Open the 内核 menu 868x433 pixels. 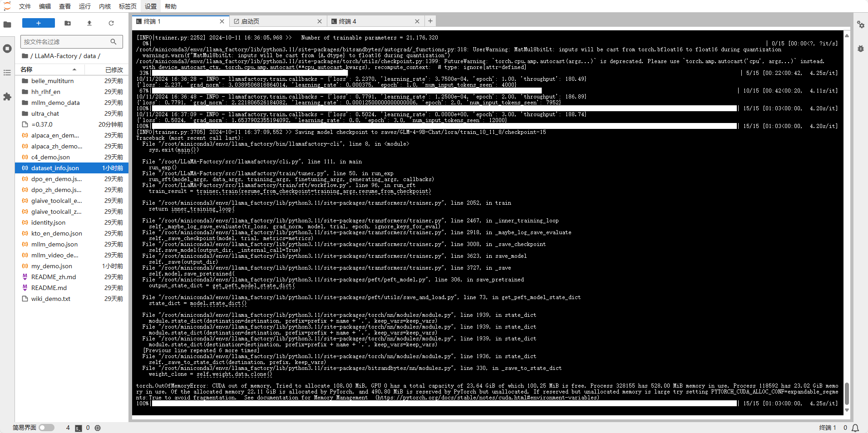(105, 6)
